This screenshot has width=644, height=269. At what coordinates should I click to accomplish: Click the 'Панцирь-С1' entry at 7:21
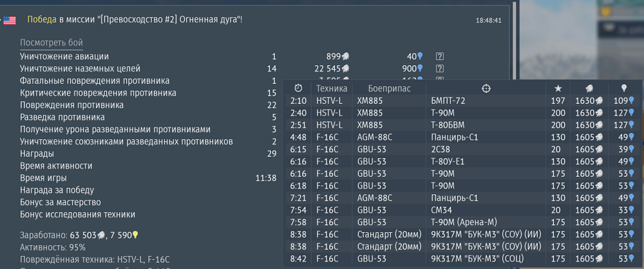(454, 198)
